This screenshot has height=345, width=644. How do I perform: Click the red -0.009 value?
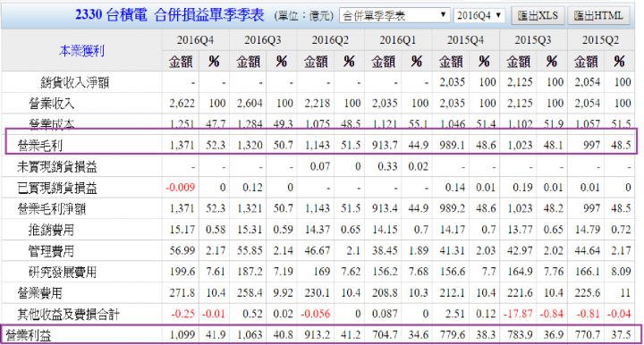coord(181,188)
